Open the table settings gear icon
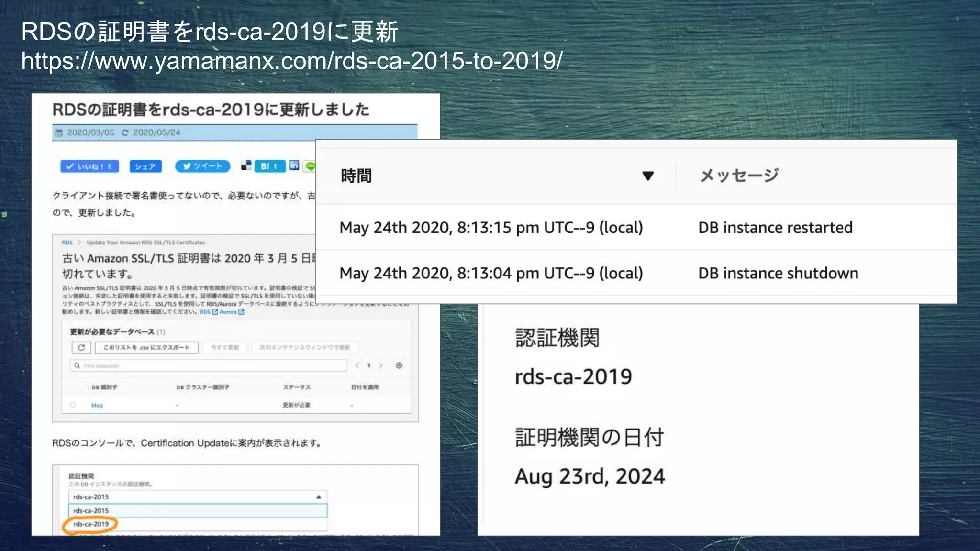 (399, 365)
